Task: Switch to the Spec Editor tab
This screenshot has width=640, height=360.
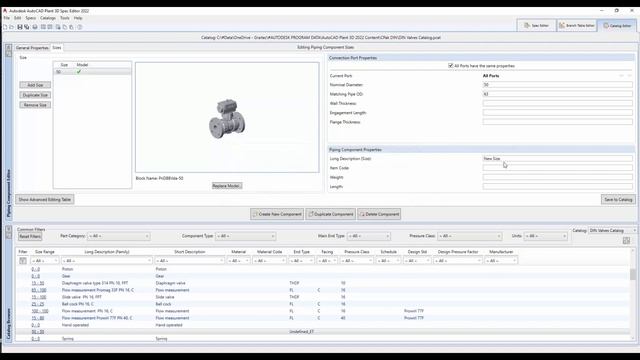Action: tap(536, 25)
